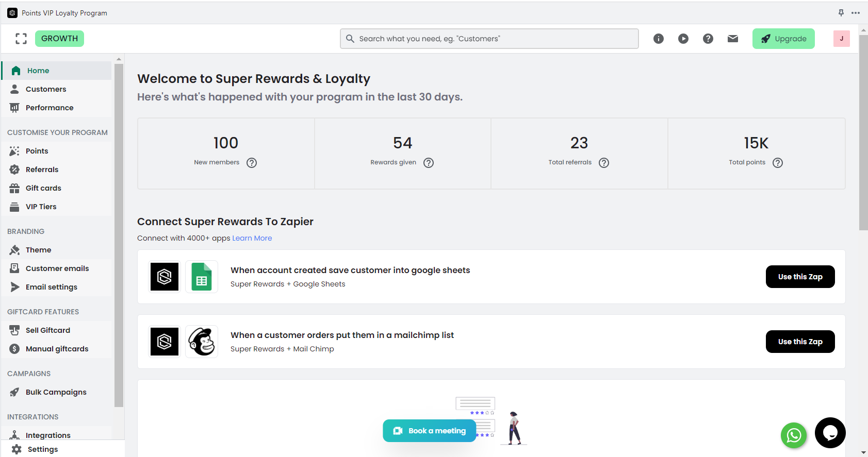
Task: Follow the Learn More link
Action: tap(252, 238)
